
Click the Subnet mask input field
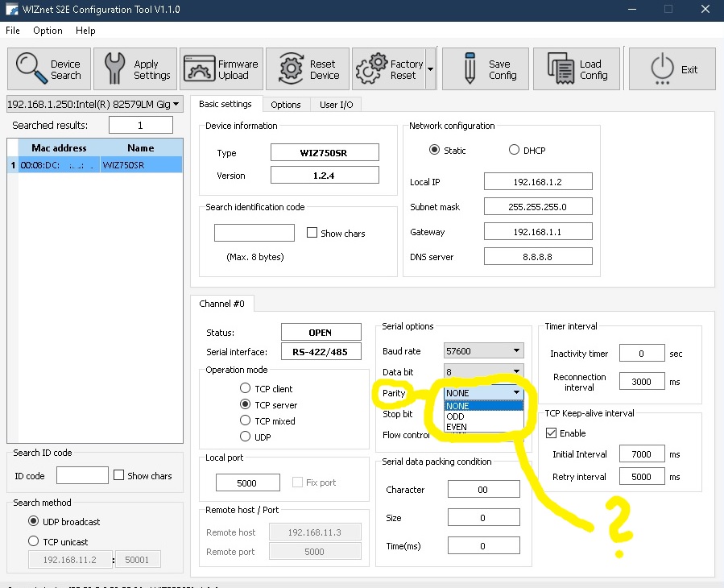pyautogui.click(x=538, y=206)
